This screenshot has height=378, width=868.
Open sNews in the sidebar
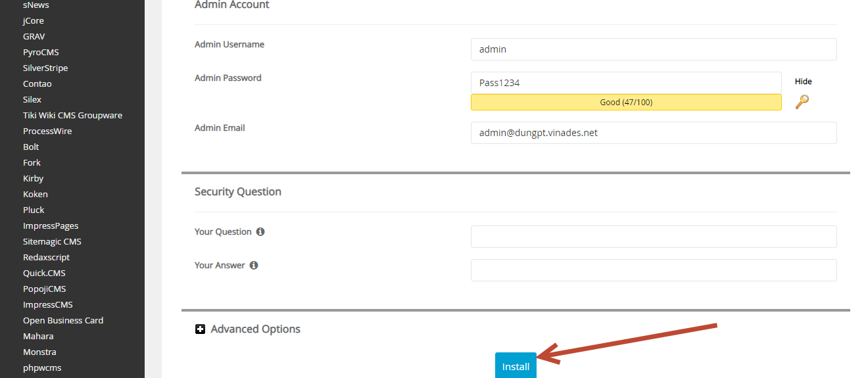click(x=36, y=5)
